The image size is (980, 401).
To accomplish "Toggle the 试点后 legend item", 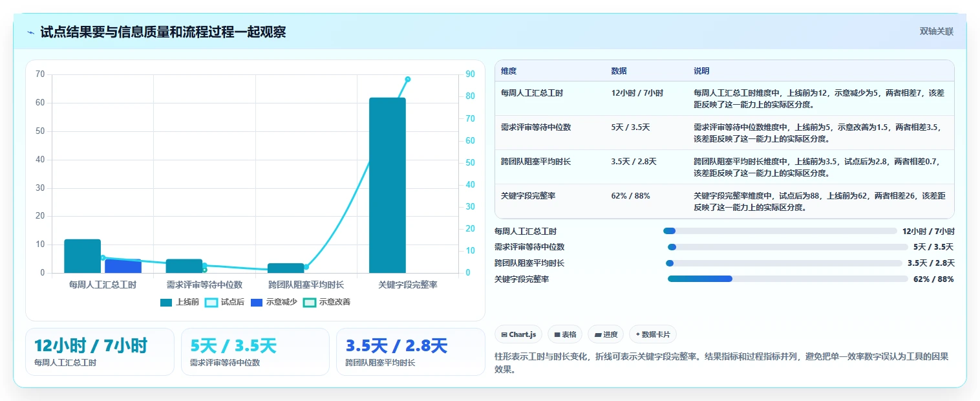I will pos(224,302).
